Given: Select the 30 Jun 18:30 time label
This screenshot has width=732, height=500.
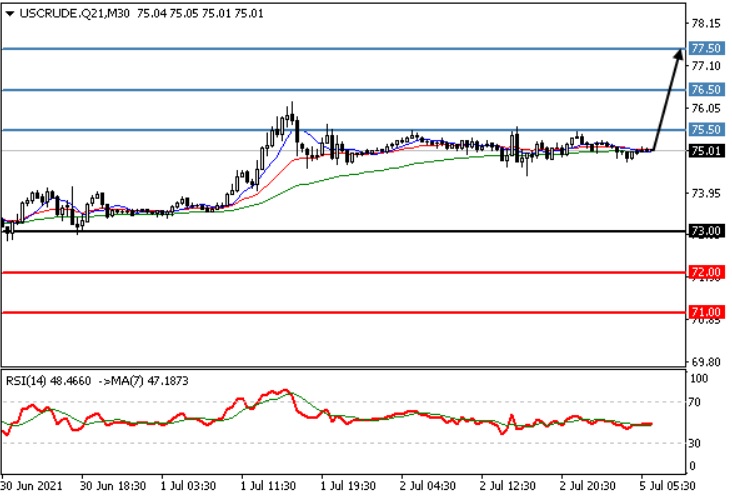Looking at the screenshot, I should 113,486.
